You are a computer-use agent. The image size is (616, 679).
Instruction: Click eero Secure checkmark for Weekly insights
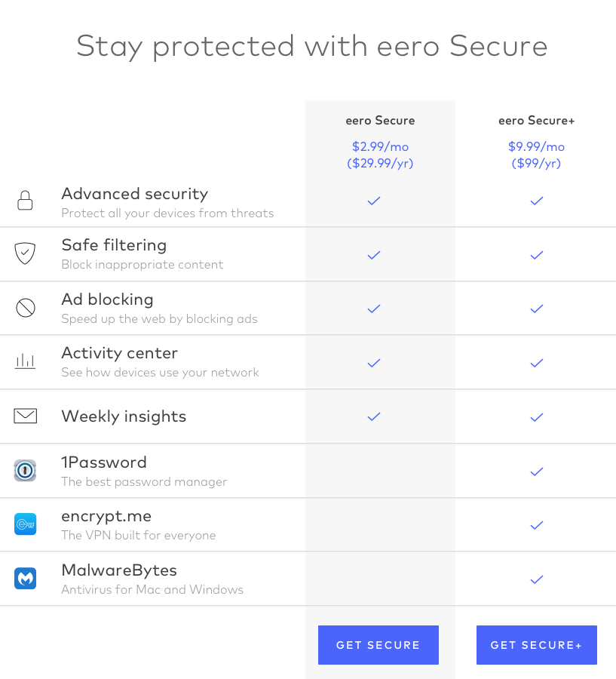[x=373, y=416]
